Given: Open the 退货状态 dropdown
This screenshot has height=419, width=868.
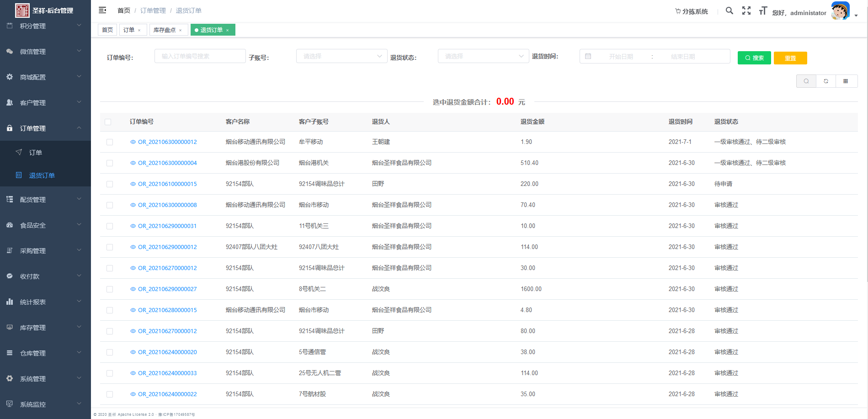Looking at the screenshot, I should [483, 56].
